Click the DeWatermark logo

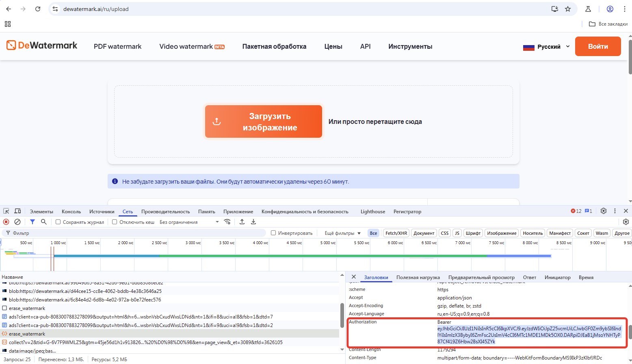point(42,45)
